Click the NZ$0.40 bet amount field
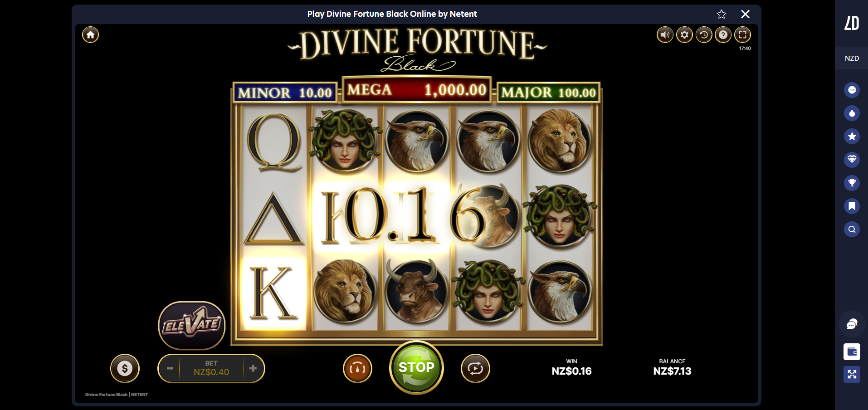 pos(211,368)
